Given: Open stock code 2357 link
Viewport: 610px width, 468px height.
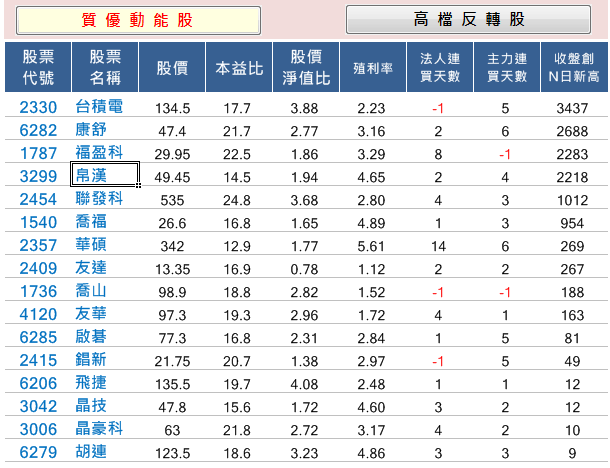Looking at the screenshot, I should [38, 245].
